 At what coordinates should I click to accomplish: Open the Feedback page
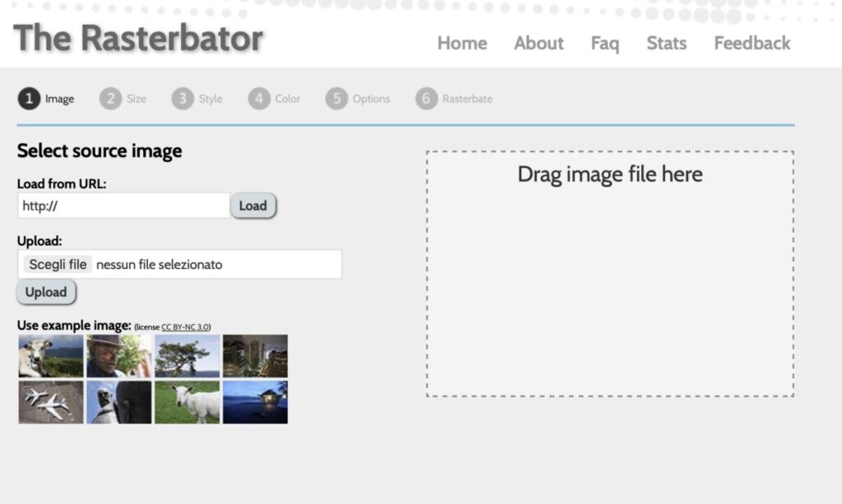coord(752,44)
